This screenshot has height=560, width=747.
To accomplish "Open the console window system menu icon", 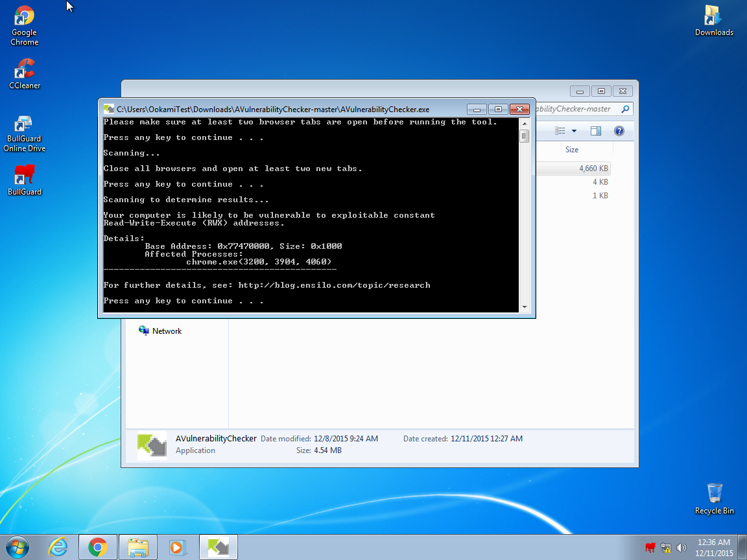I will [x=108, y=110].
